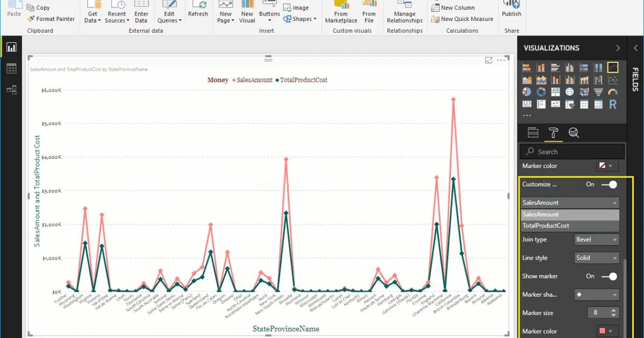Open the Join type Bevel dropdown
Screen dimensions: 644x338
click(x=596, y=239)
